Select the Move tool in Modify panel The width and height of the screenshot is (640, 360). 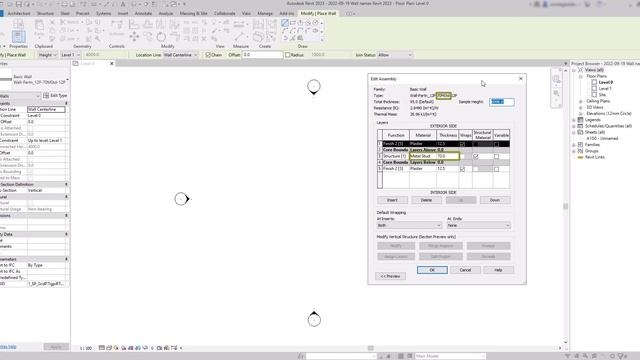point(134,37)
